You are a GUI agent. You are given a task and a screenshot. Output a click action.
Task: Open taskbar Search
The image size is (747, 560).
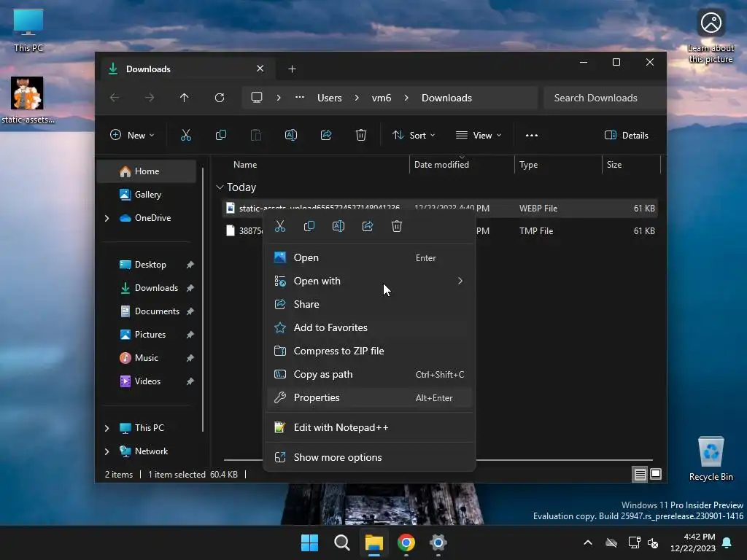pyautogui.click(x=341, y=542)
